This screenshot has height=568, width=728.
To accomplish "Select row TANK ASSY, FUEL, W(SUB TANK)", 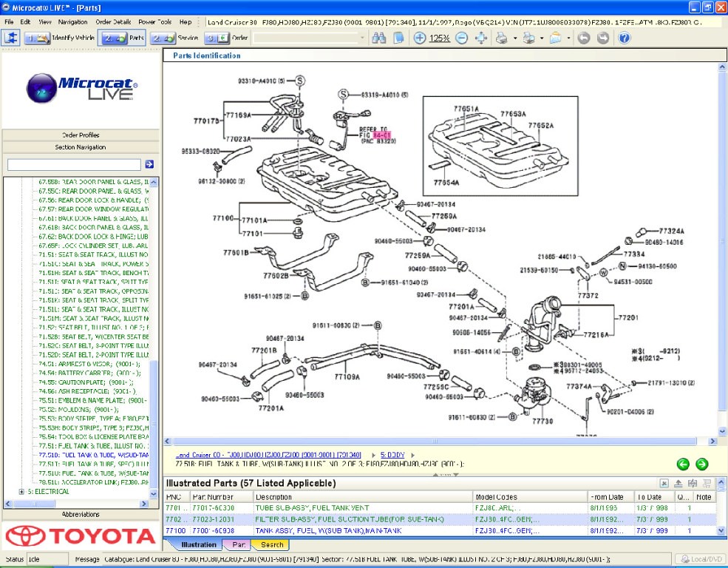I will 440,530.
